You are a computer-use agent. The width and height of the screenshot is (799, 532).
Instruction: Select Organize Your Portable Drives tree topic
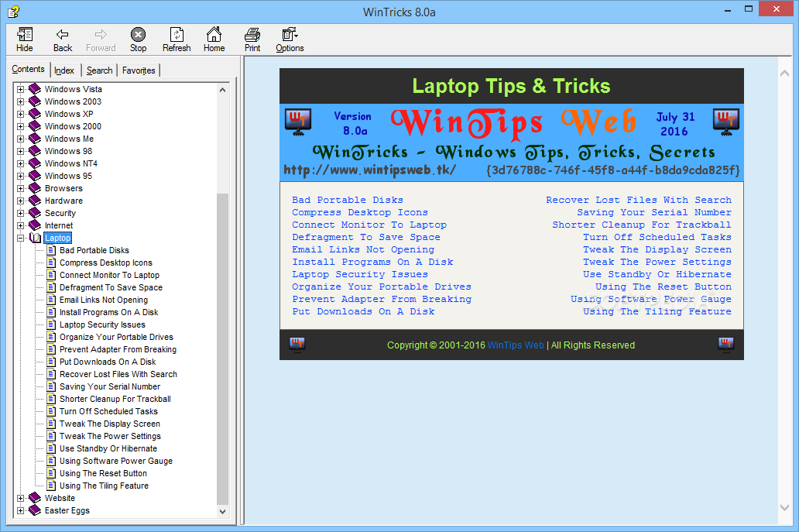tap(116, 337)
